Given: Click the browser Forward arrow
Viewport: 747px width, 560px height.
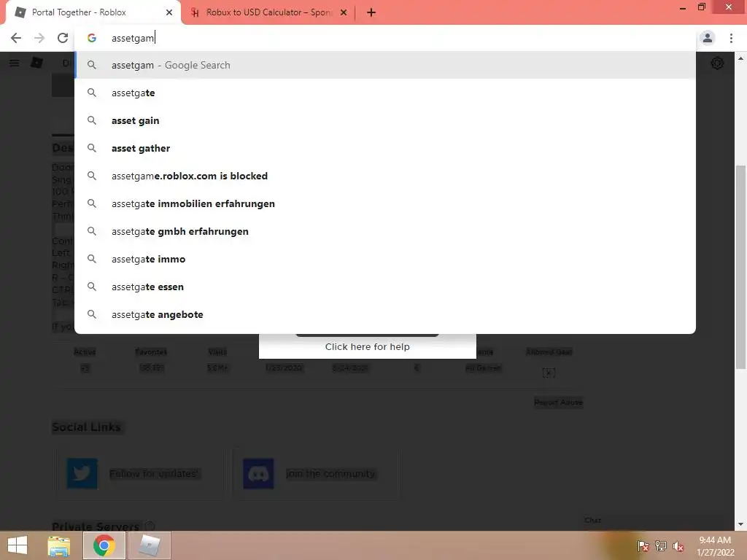Looking at the screenshot, I should tap(39, 38).
